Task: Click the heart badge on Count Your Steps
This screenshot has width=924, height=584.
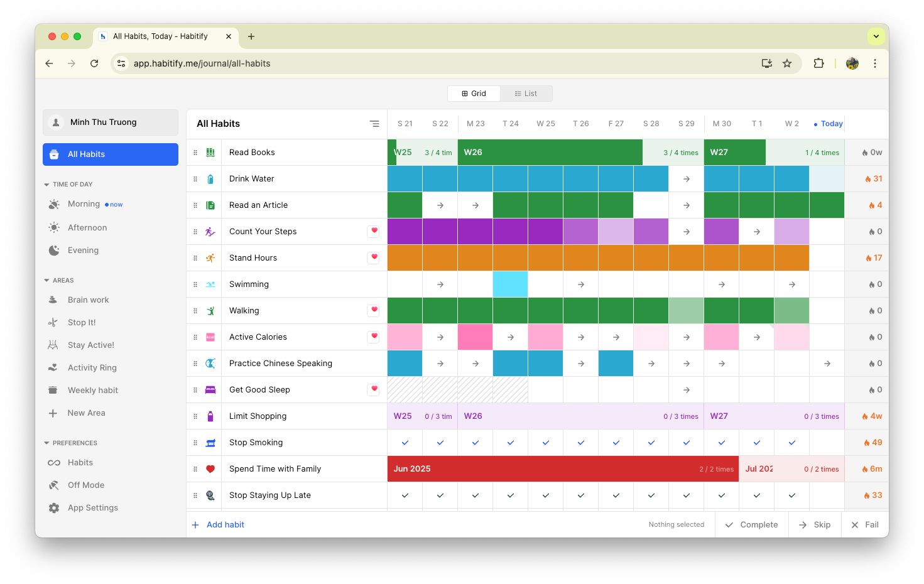Action: pos(374,231)
